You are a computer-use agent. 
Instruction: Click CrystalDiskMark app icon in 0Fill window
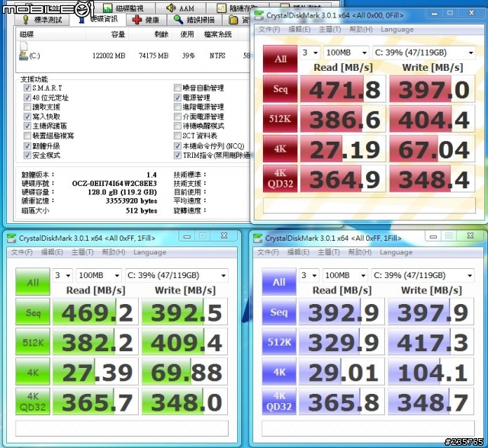258,15
